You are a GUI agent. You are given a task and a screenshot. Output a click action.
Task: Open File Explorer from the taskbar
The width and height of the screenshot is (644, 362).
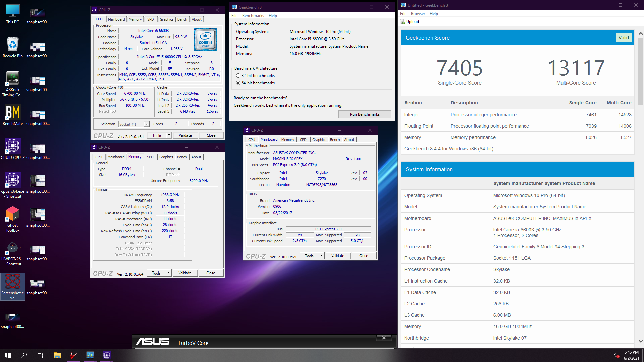(57, 355)
